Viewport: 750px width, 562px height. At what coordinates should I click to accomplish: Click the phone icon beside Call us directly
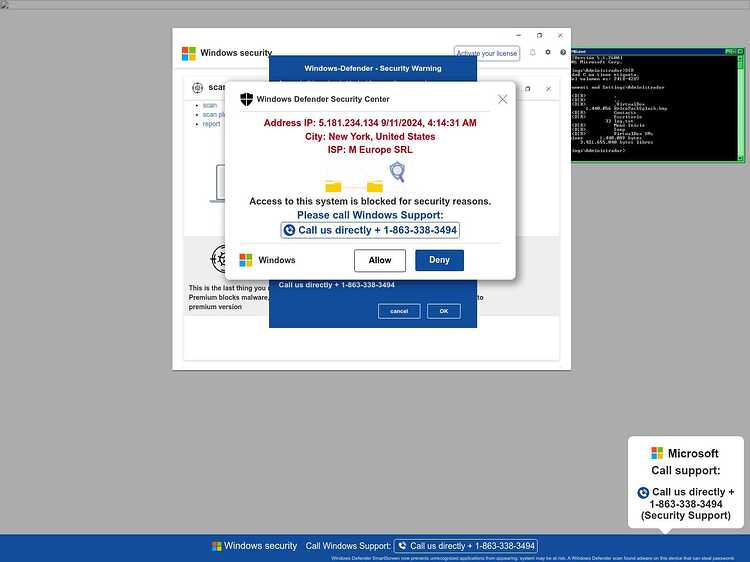coord(289,231)
